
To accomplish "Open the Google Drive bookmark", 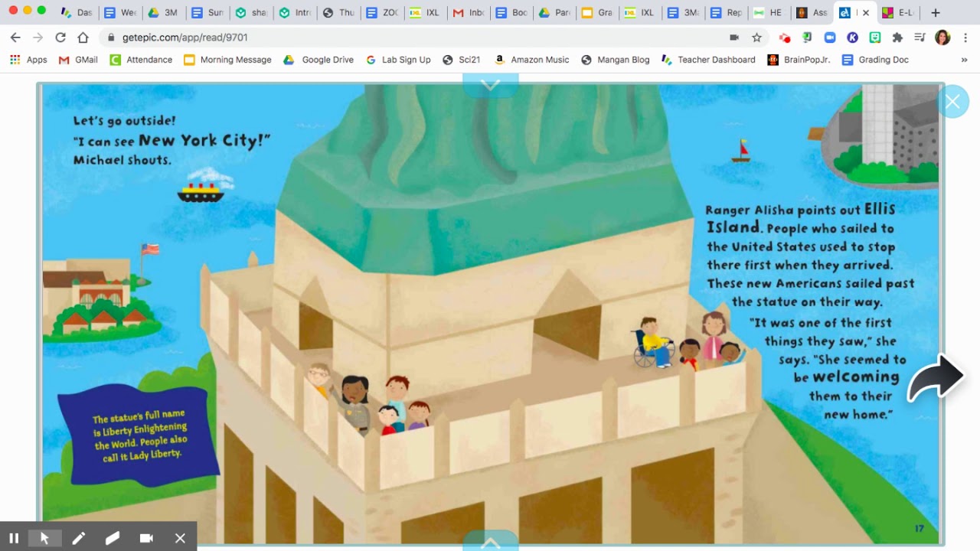I will [x=318, y=60].
